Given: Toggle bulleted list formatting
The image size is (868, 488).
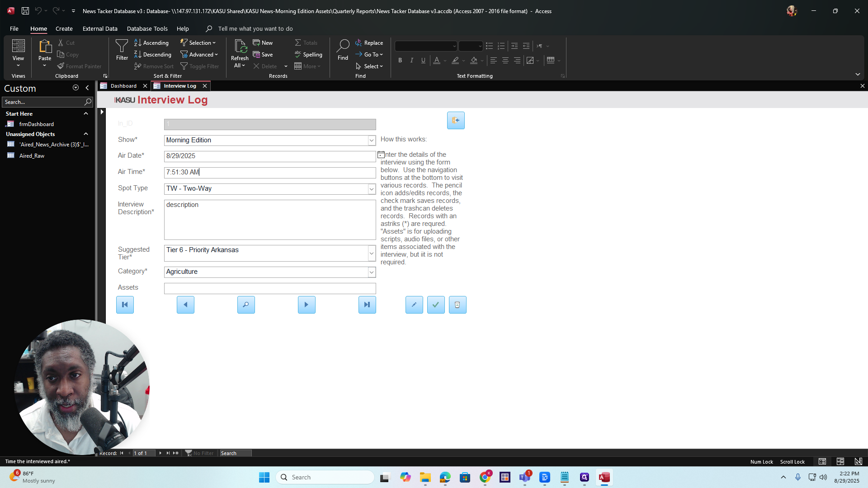Looking at the screenshot, I should 489,46.
